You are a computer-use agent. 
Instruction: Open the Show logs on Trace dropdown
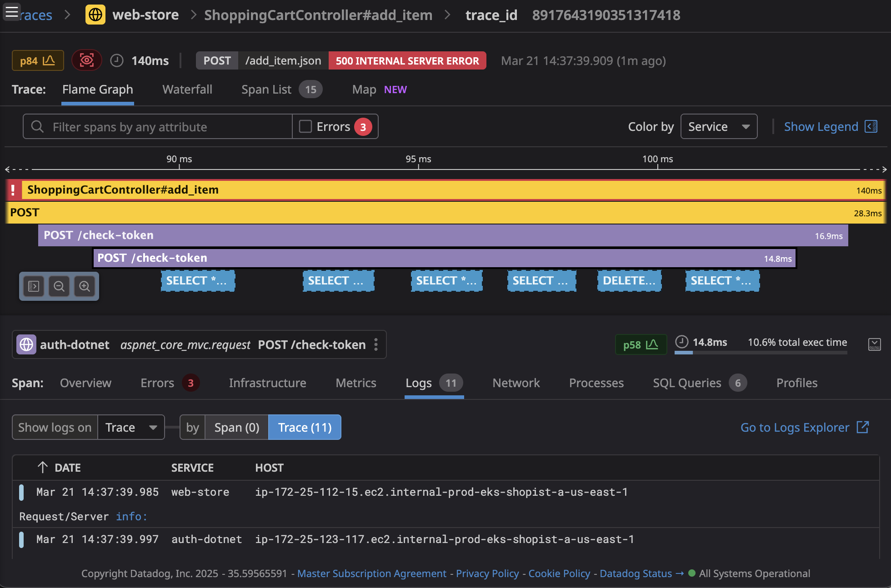[131, 427]
